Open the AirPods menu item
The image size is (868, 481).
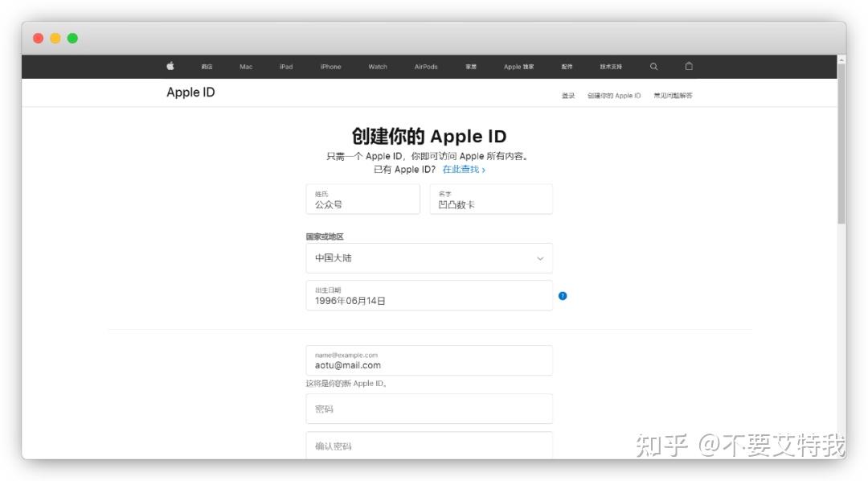(x=426, y=67)
